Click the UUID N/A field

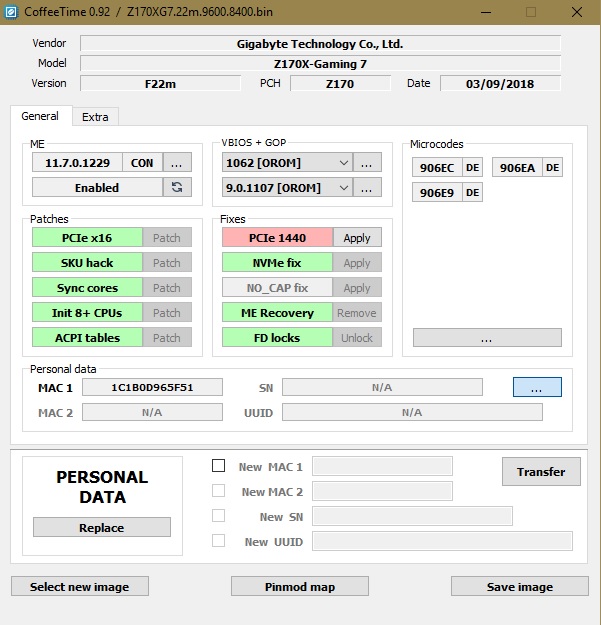tap(412, 412)
